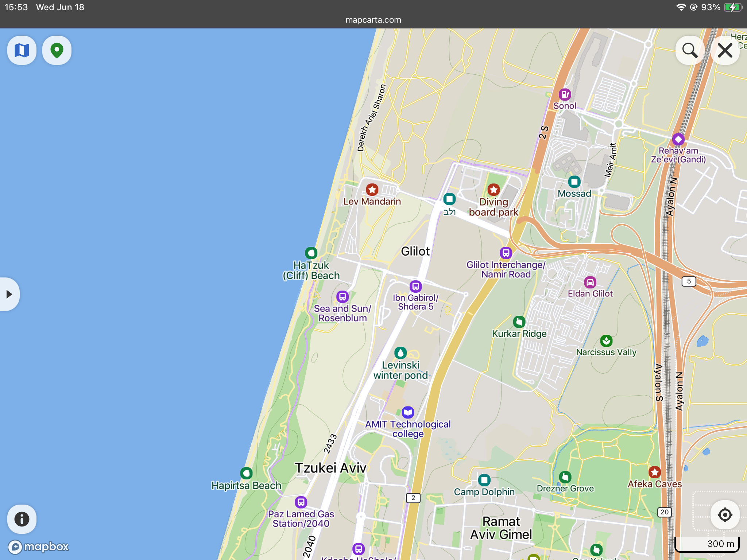Tap the Rehav'am Ze'evi (Gandi) marker
The image size is (747, 560).
678,139
